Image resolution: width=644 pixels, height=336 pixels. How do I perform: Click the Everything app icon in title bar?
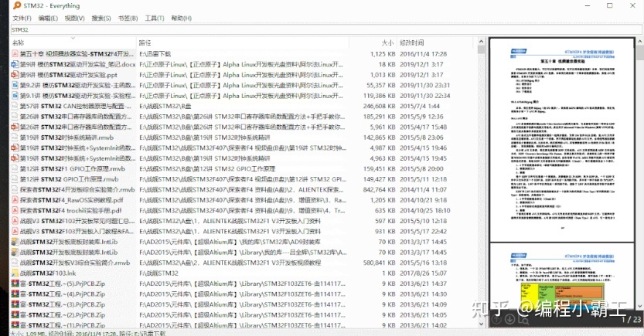pyautogui.click(x=17, y=5)
